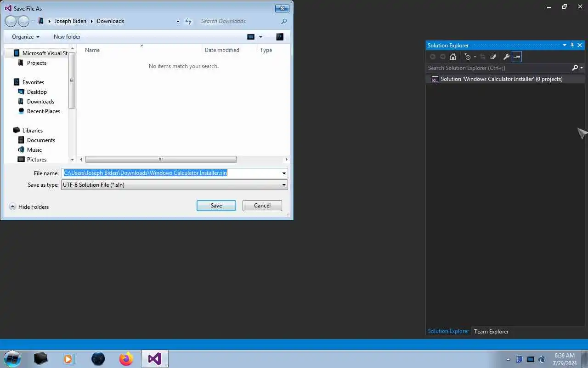Click the horizontal scrollbar in the file list
This screenshot has width=588, height=368.
pyautogui.click(x=161, y=160)
